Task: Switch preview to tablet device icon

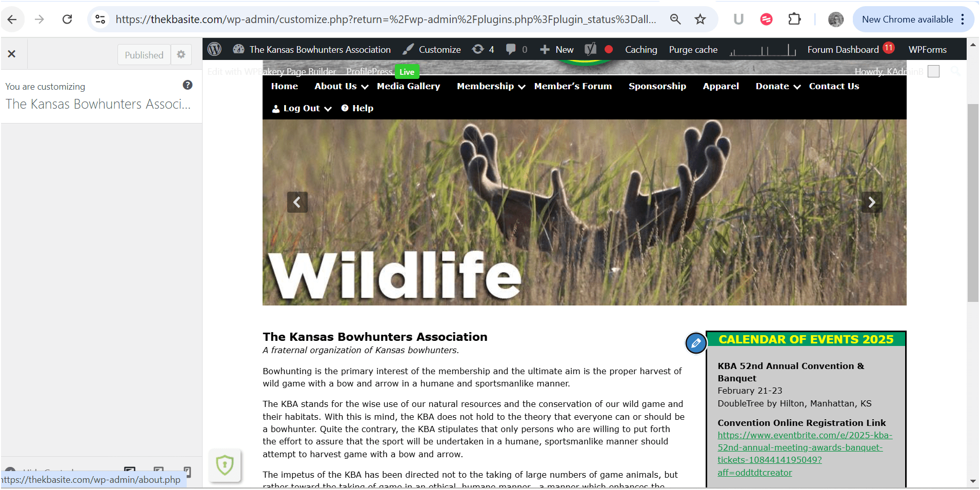Action: (159, 470)
